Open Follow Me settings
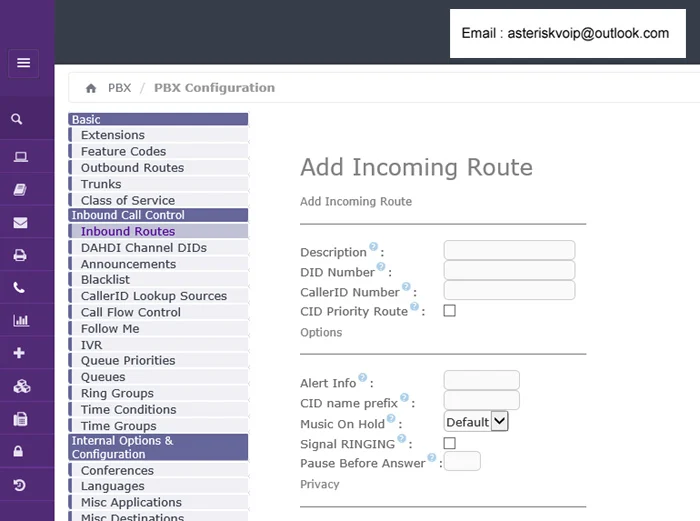This screenshot has height=521, width=700. pyautogui.click(x=158, y=329)
